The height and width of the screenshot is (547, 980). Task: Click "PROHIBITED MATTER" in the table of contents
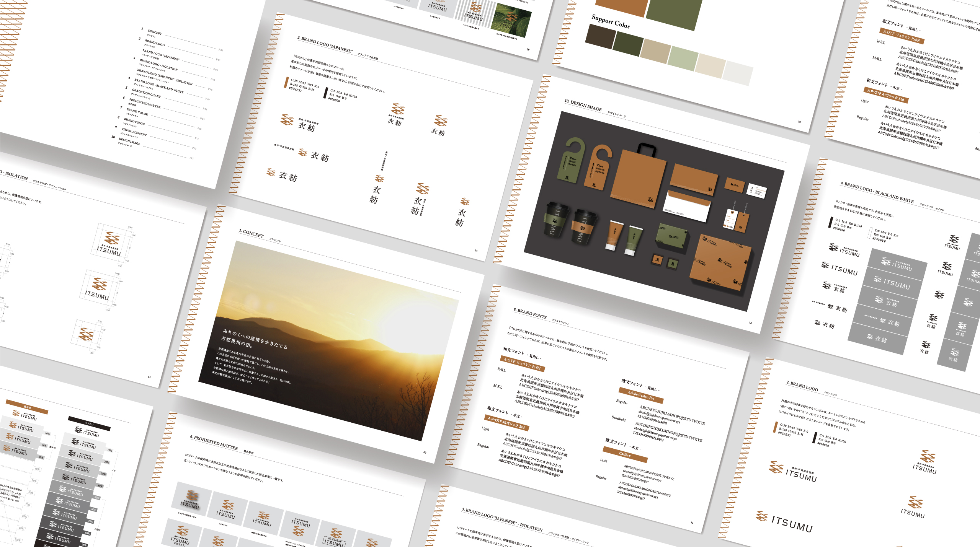pyautogui.click(x=145, y=103)
